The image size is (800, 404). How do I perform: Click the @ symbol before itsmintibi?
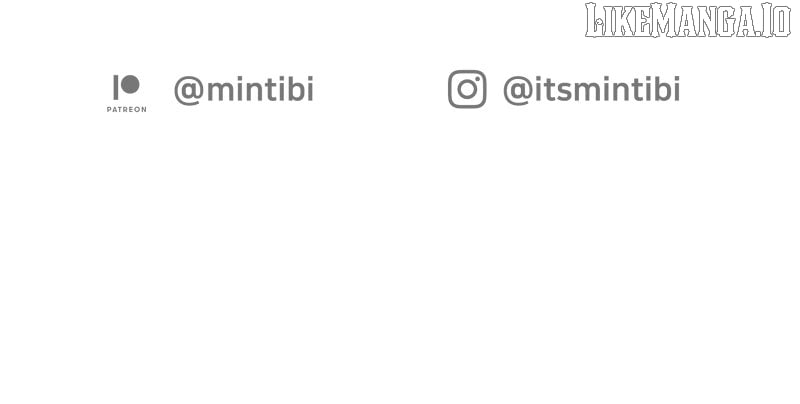coord(517,90)
